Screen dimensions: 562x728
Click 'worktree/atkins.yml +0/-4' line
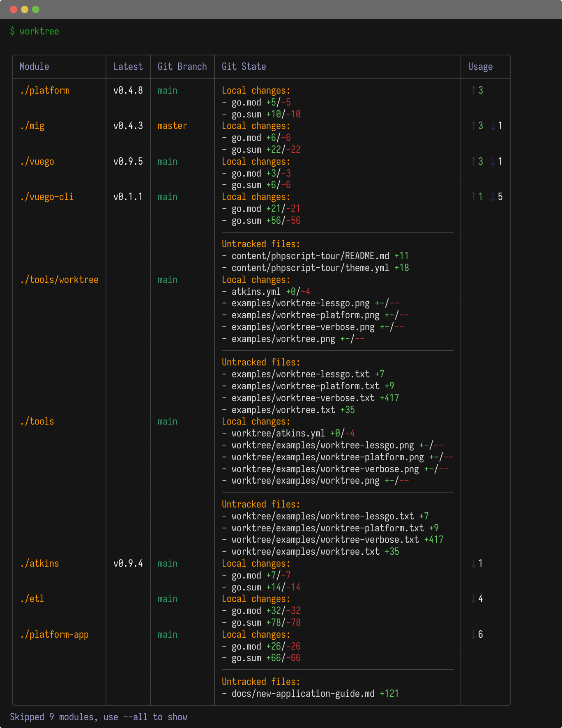coord(288,433)
